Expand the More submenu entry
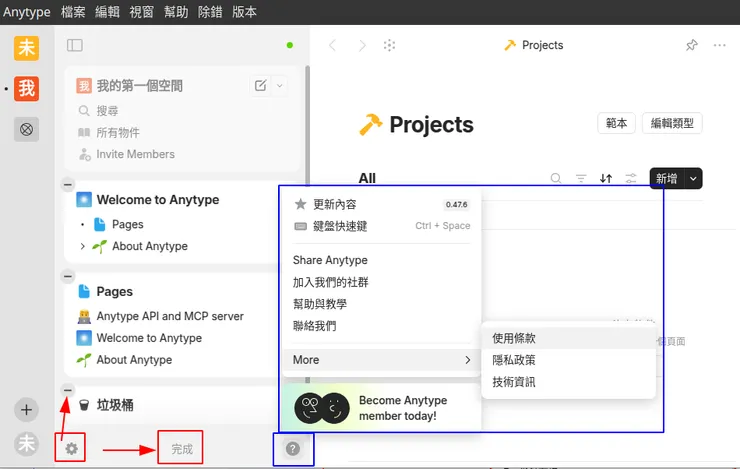Image resolution: width=740 pixels, height=469 pixels. (381, 360)
